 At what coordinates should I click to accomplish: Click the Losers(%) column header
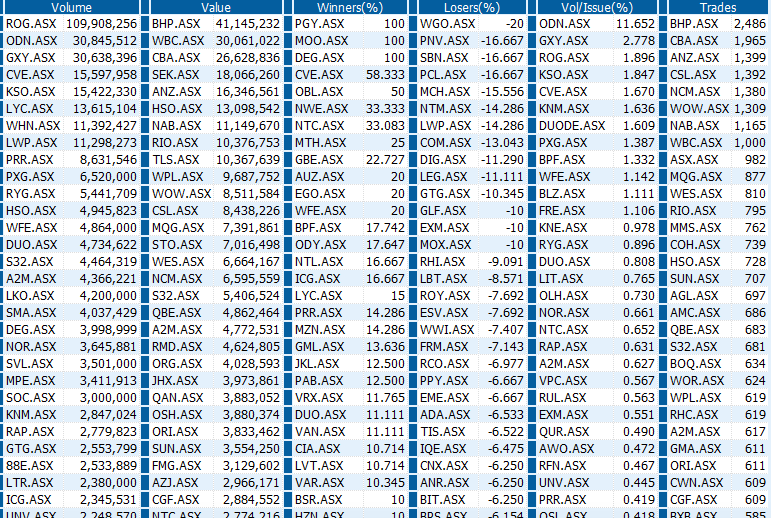coord(472,7)
